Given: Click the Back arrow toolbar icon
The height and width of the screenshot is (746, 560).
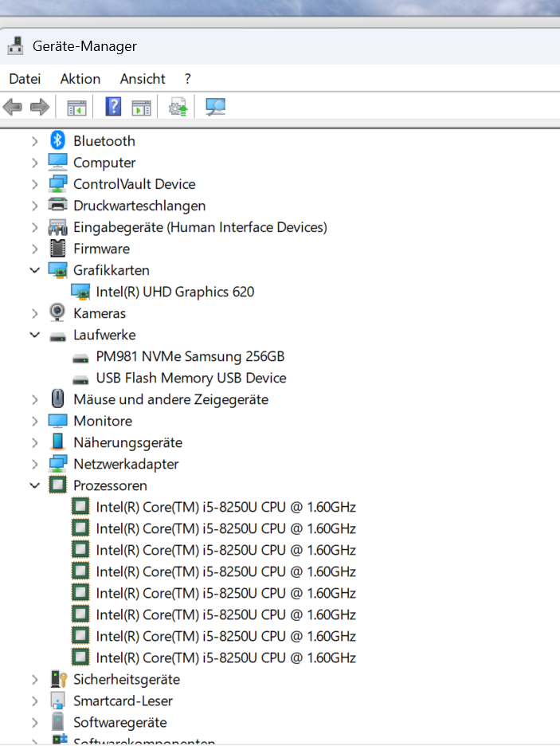Looking at the screenshot, I should point(13,107).
